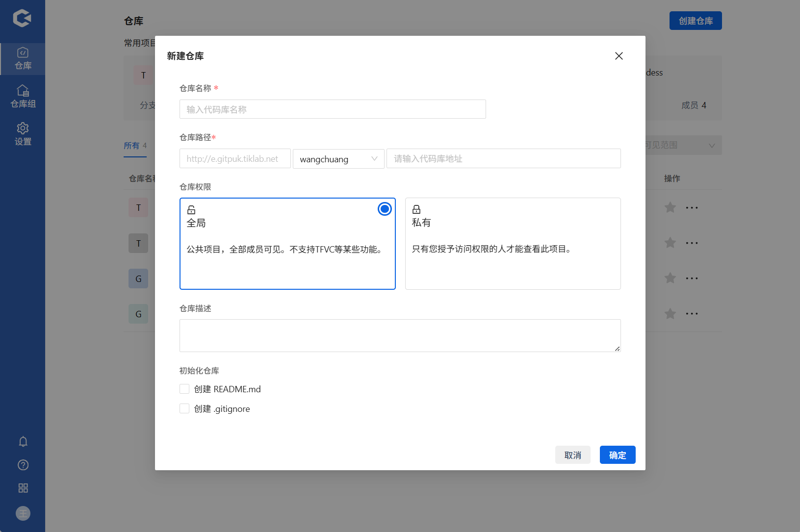Open the user avatar at the bottom
The image size is (800, 532).
pos(23,513)
